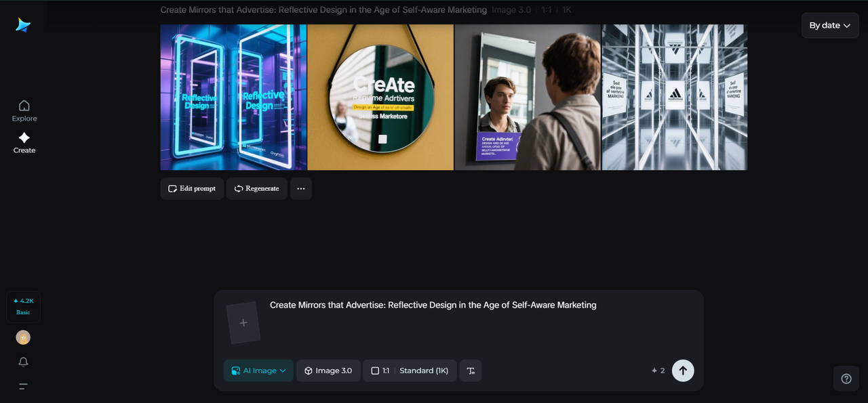Expand the AI Image type dropdown

tap(258, 370)
